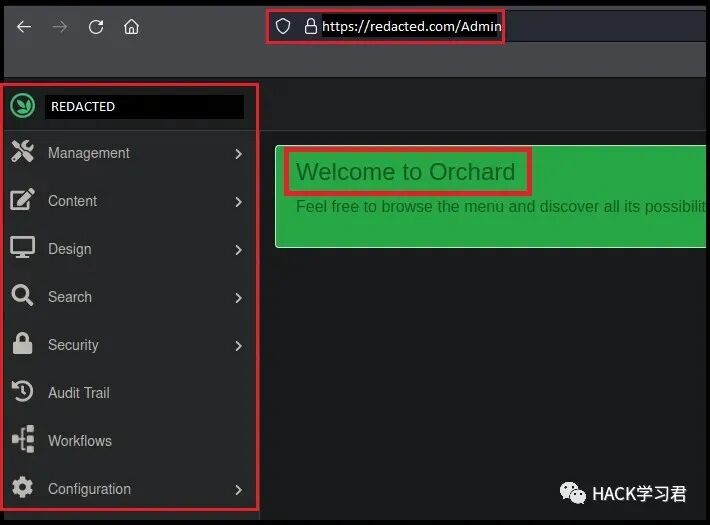710x525 pixels.
Task: Click the padlock site security icon
Action: [310, 26]
